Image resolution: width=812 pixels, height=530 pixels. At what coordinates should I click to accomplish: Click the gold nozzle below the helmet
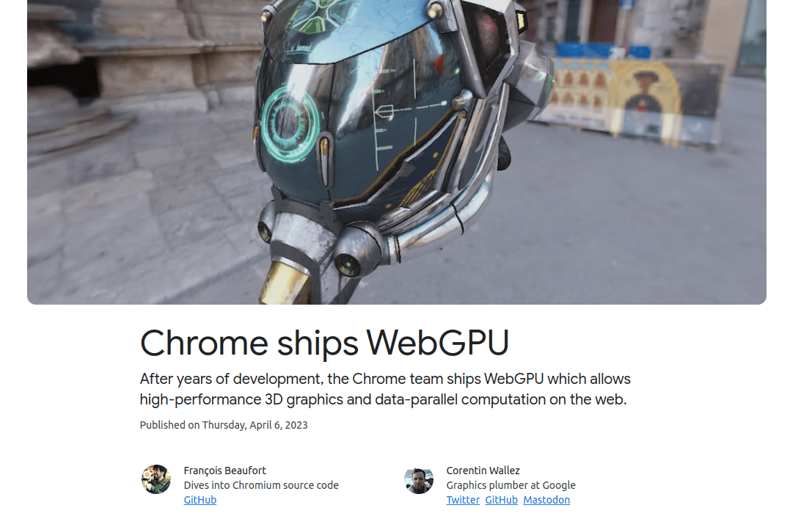(285, 281)
